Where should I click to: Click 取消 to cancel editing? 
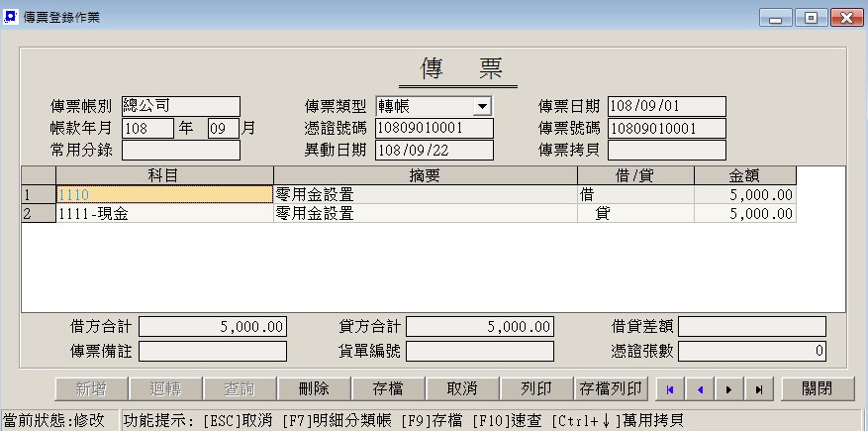462,389
